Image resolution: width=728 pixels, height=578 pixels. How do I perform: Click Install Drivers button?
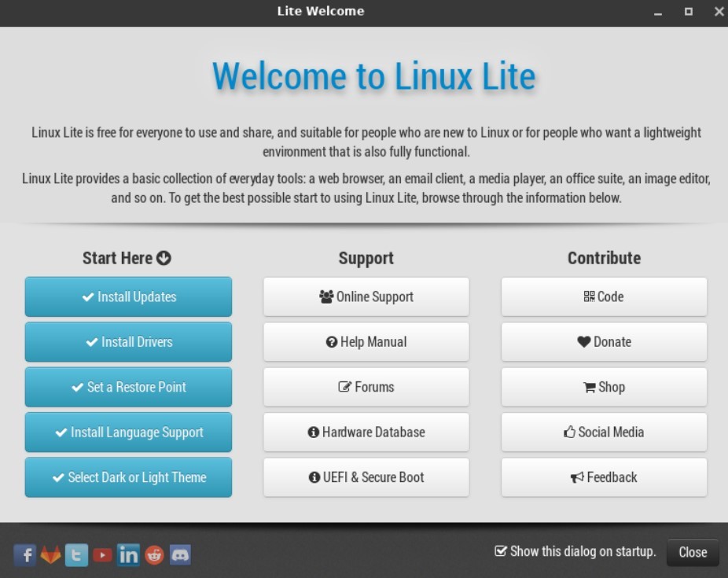129,342
